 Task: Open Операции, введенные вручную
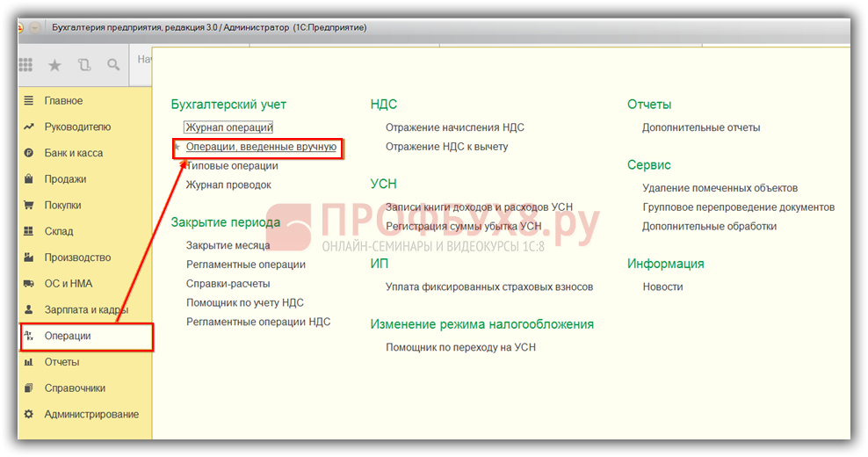click(x=261, y=147)
